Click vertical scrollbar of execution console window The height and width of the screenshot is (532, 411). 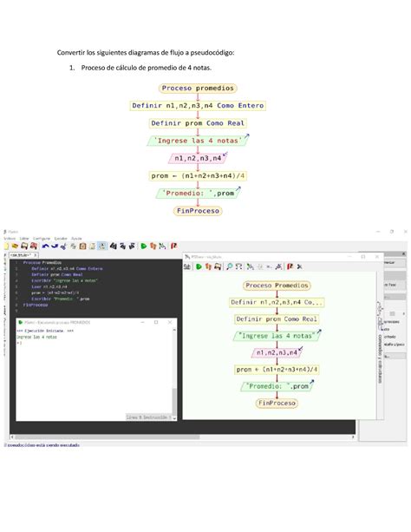(174, 373)
